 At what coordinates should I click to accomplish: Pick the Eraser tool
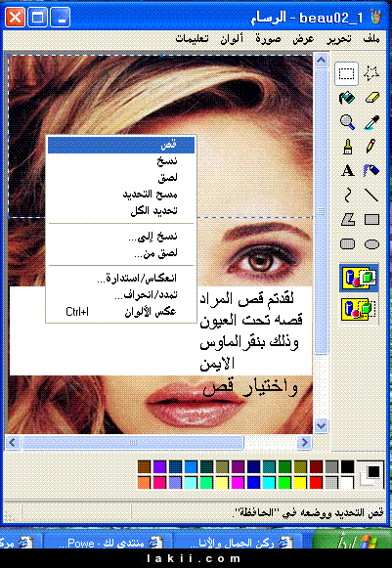(x=371, y=98)
